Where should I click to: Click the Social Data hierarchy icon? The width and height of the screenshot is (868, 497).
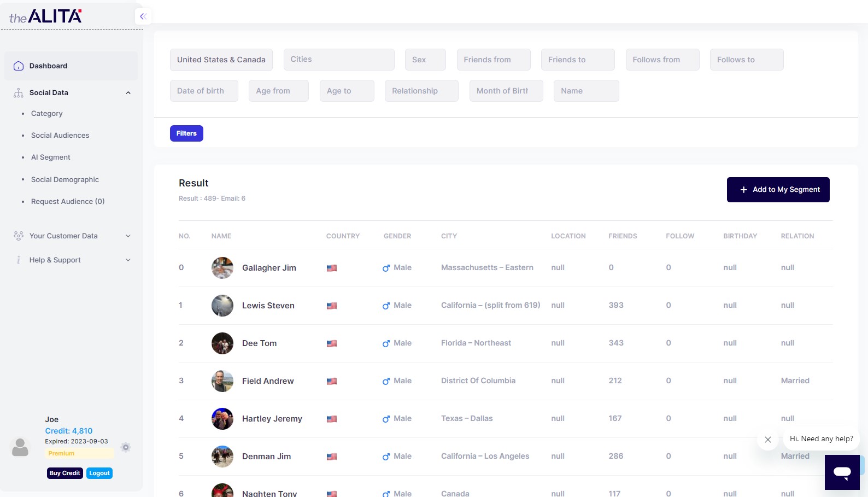pos(19,93)
